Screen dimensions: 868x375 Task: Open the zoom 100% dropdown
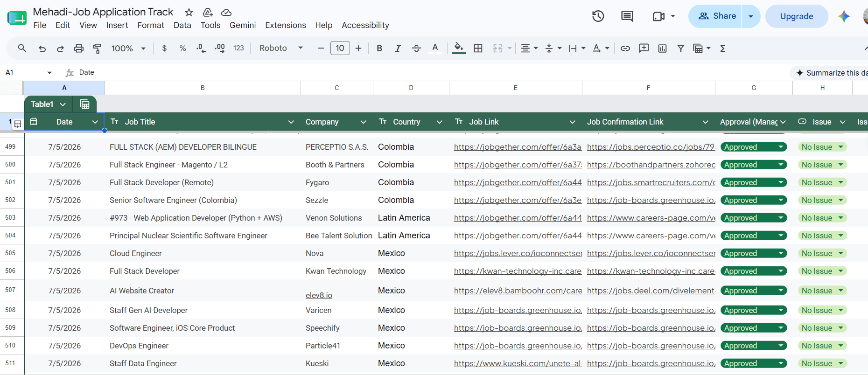[128, 48]
